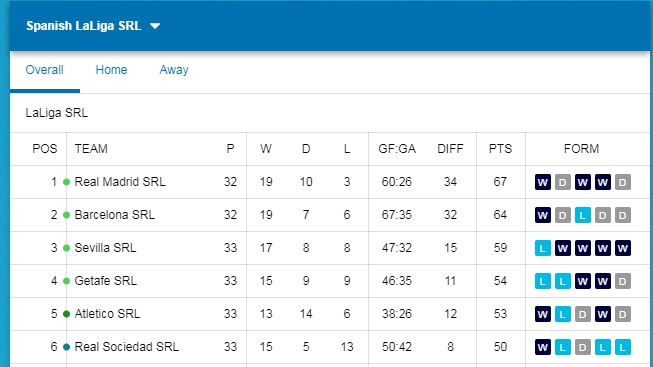This screenshot has height=367, width=653.
Task: Click the L form badge in Barcelona SRL row
Action: [583, 215]
